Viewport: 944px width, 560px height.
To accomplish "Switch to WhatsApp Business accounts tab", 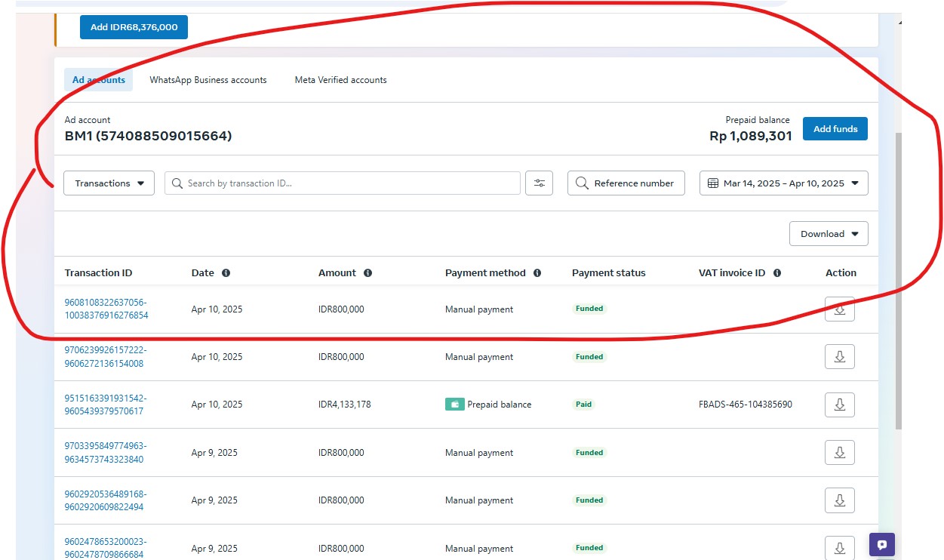I will tap(208, 80).
